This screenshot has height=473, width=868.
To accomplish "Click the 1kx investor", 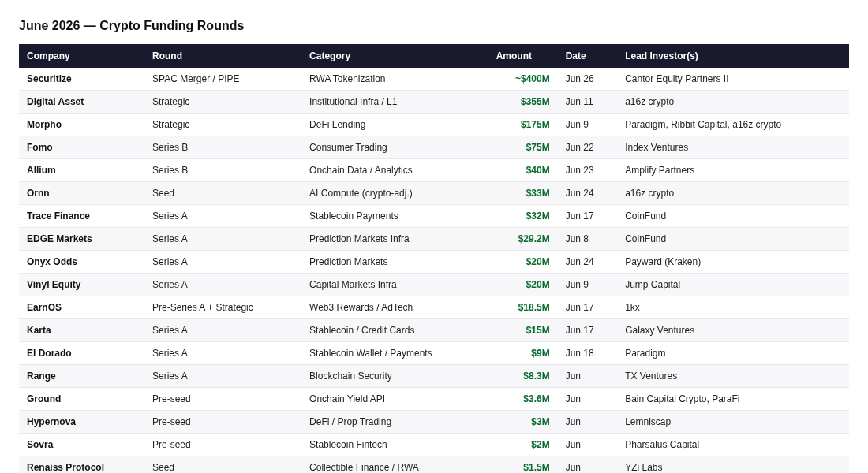I will [632, 307].
